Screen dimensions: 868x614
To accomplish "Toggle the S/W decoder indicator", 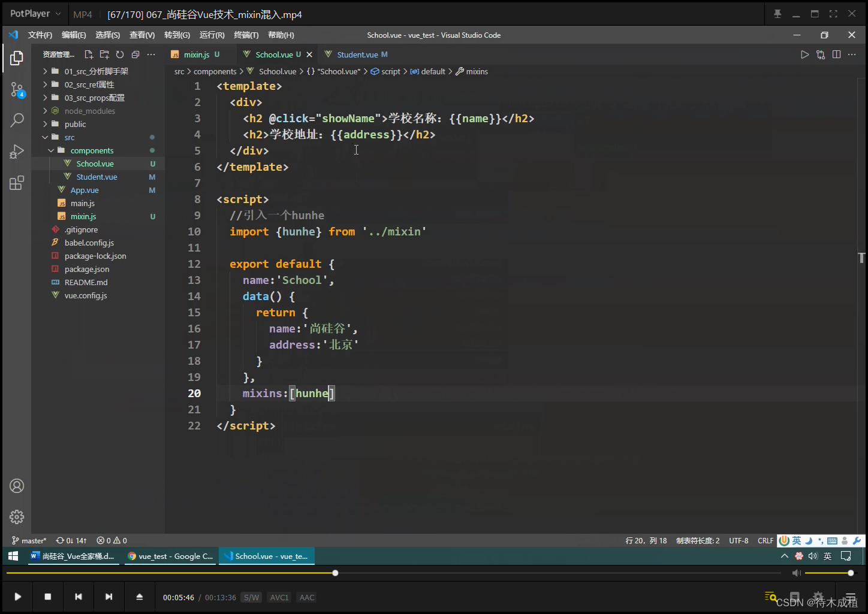I will [x=252, y=597].
